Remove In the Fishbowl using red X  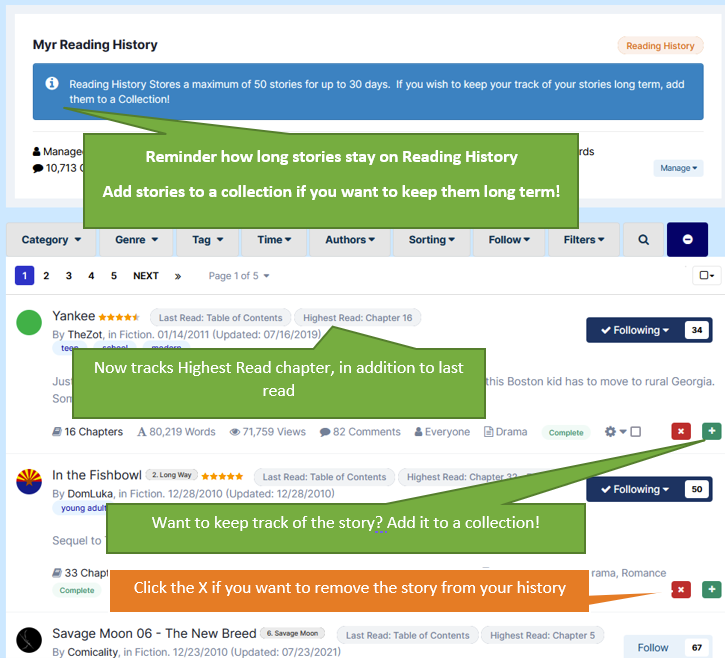(681, 590)
